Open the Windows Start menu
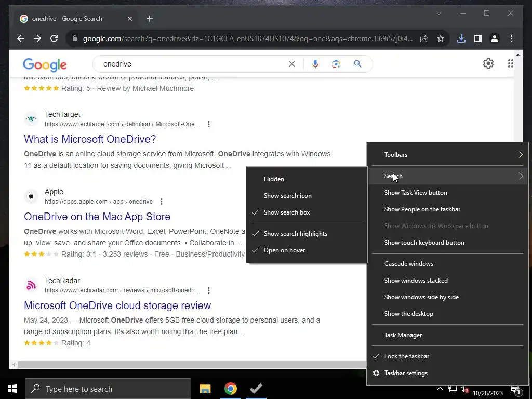The width and height of the screenshot is (532, 399). (x=12, y=389)
